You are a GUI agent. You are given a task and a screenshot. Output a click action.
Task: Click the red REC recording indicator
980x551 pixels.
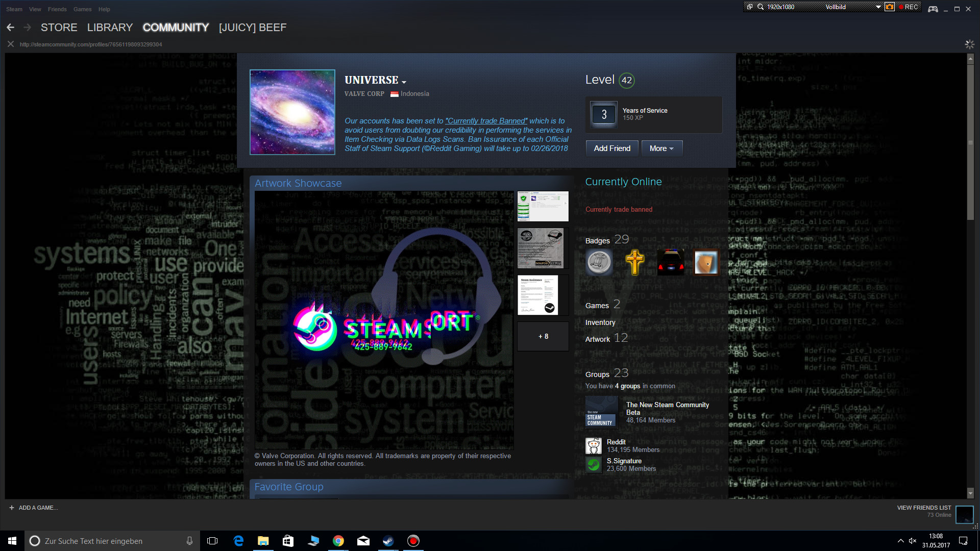(x=909, y=7)
